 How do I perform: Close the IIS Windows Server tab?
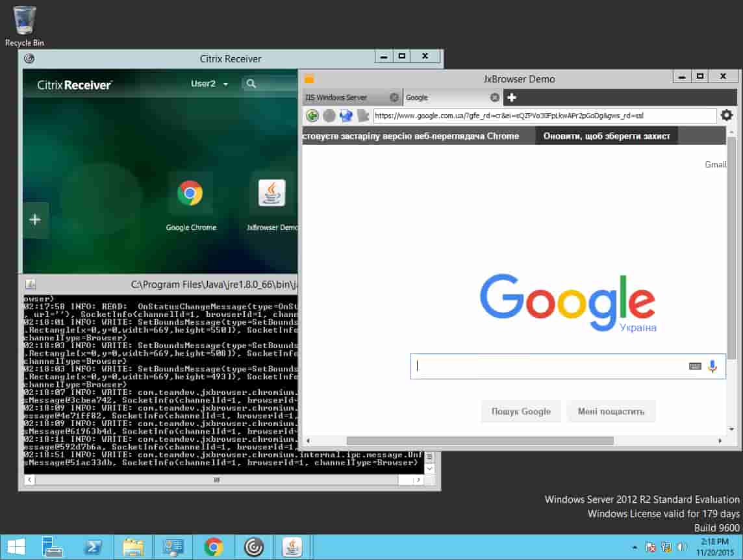(394, 97)
